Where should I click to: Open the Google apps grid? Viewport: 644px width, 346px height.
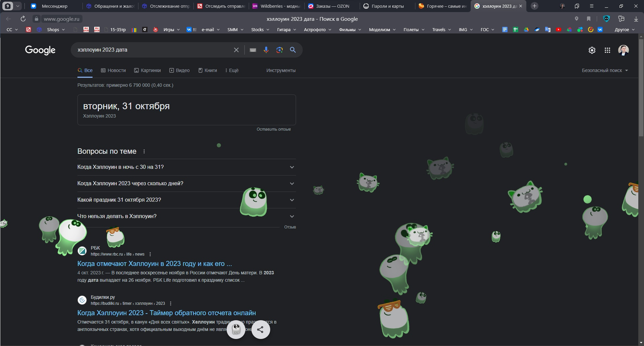pyautogui.click(x=607, y=50)
